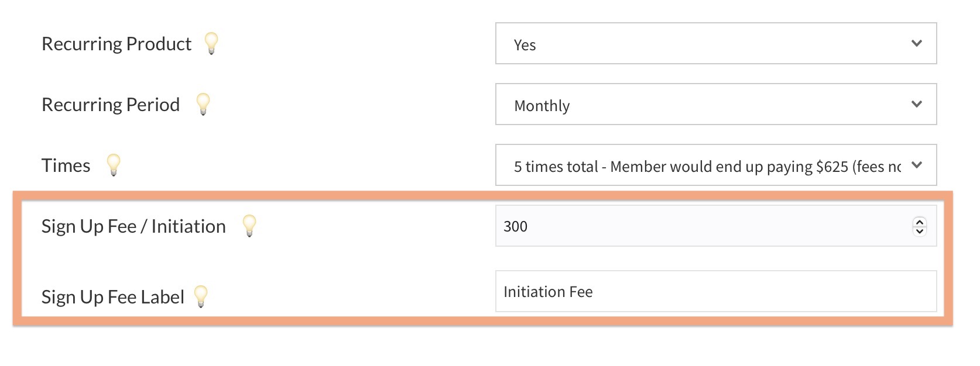The width and height of the screenshot is (980, 366).
Task: Open the Recurring Period dropdown arrow
Action: point(917,104)
